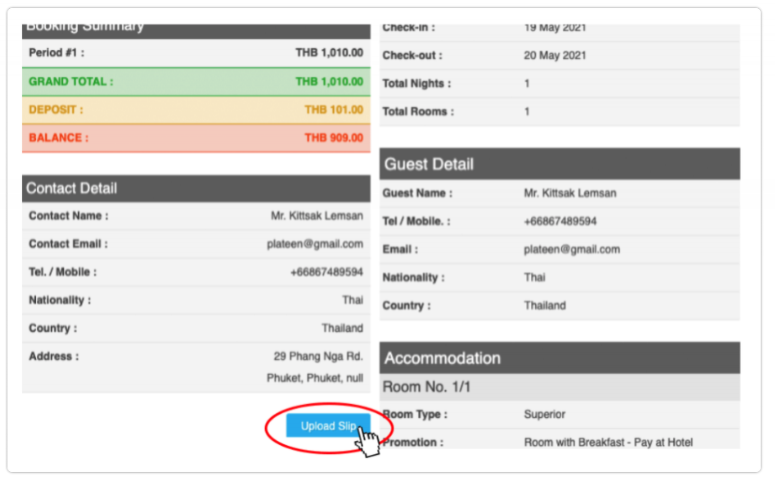Screen dimensions: 775x481
Task: Select the Contact Detail section header
Action: coord(72,188)
